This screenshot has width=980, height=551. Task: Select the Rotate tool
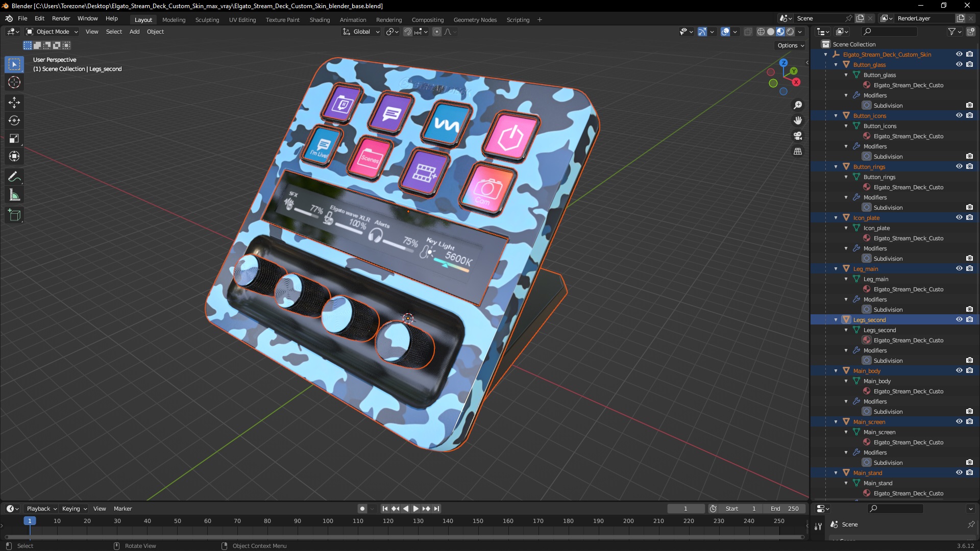pos(14,120)
